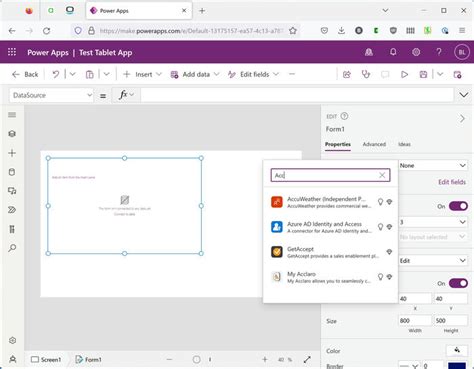Click the Edit fields link
The width and height of the screenshot is (474, 369).
click(x=452, y=182)
